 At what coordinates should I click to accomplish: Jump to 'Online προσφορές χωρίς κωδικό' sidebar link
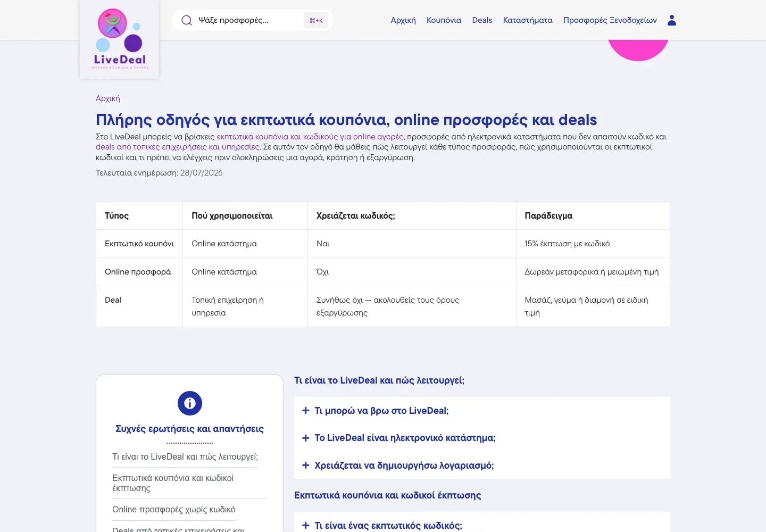(174, 510)
